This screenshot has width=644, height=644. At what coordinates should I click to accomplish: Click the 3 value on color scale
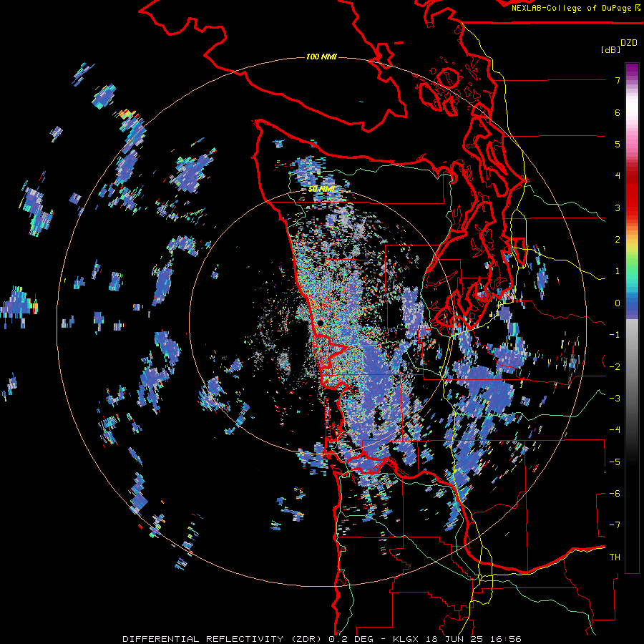618,208
